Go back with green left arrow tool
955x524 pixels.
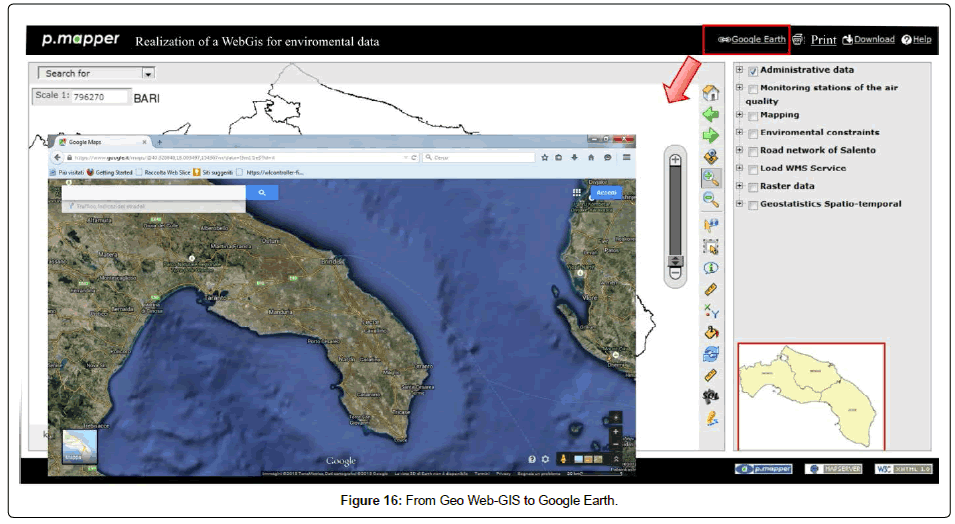point(711,114)
